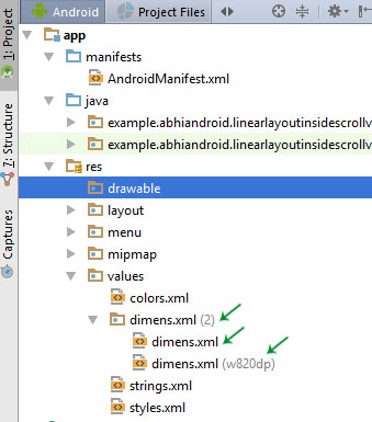Open the settings gear menu
The image size is (372, 422).
pos(338,12)
